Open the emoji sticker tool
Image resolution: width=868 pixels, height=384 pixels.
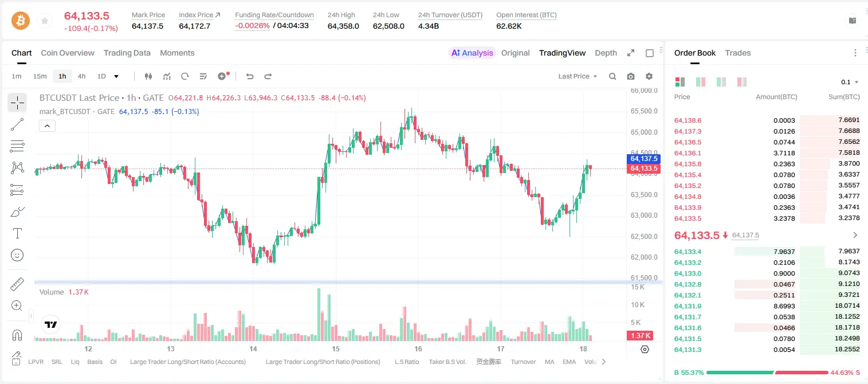[x=17, y=255]
